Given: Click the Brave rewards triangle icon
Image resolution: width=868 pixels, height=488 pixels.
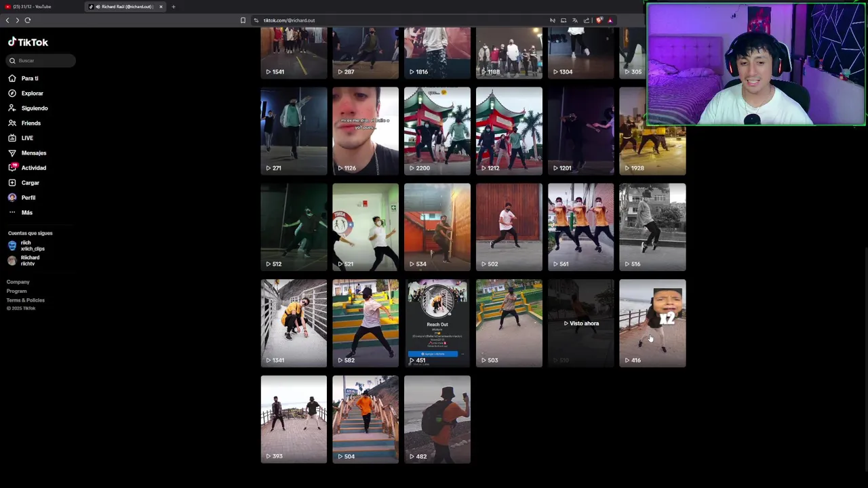Looking at the screenshot, I should [610, 20].
